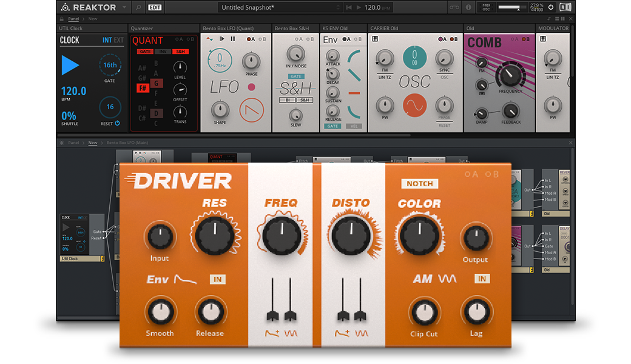Click the Quantizer OFFSET knob

click(x=180, y=89)
